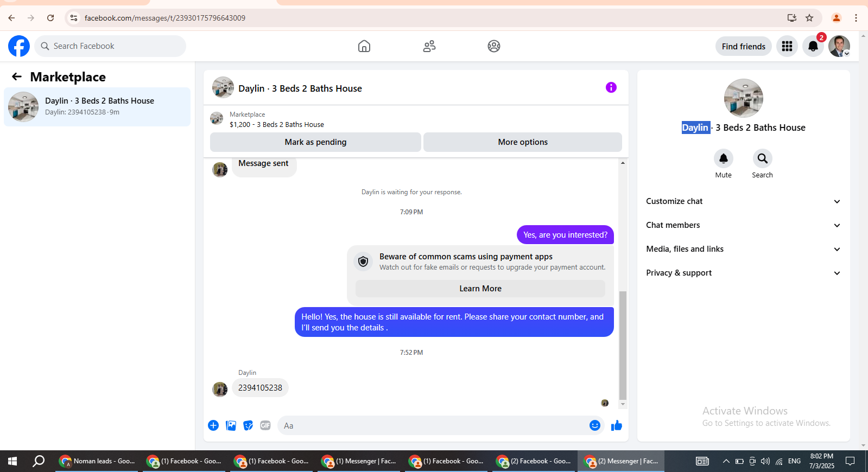Click the ENG language indicator
The width and height of the screenshot is (868, 472).
[x=794, y=461]
